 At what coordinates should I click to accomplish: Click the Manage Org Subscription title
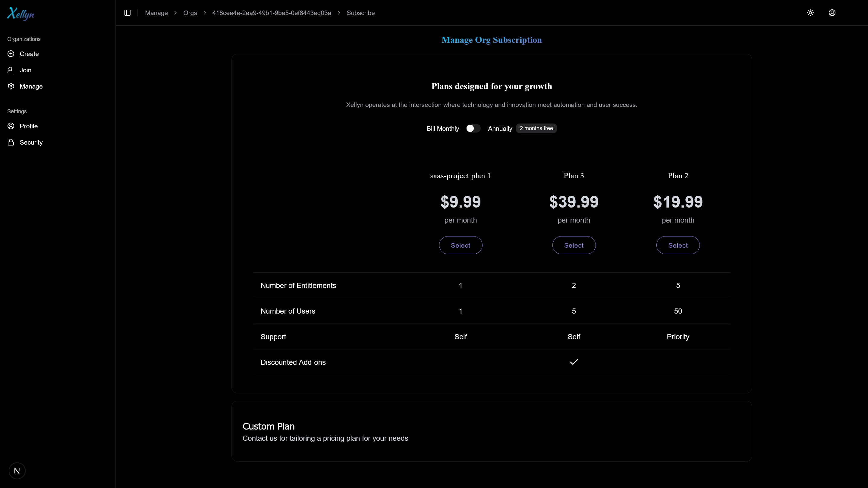click(492, 40)
